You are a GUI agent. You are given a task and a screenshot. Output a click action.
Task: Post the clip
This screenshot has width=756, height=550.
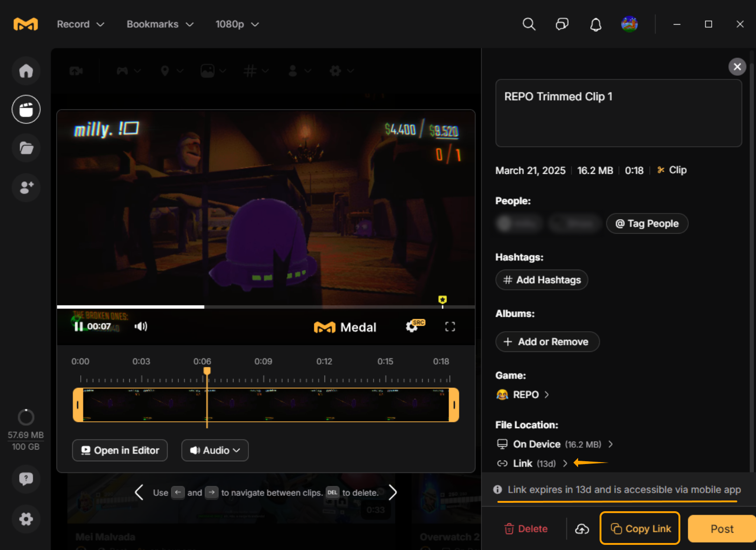click(722, 529)
